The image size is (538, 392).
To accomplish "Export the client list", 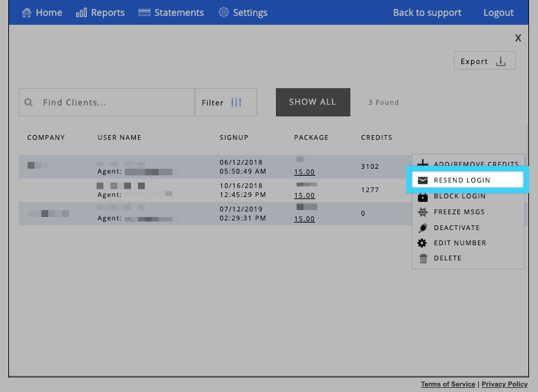I will 484,61.
